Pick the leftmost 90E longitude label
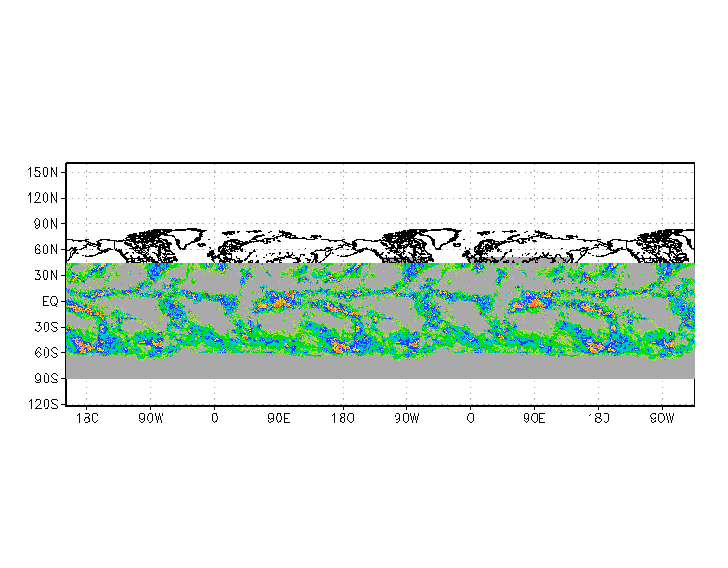 (279, 419)
